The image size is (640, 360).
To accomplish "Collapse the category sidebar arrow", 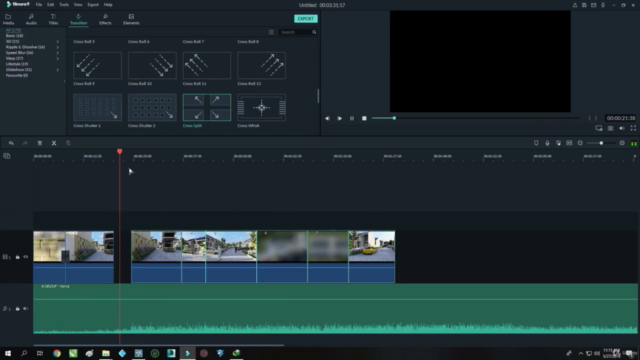I will click(64, 81).
